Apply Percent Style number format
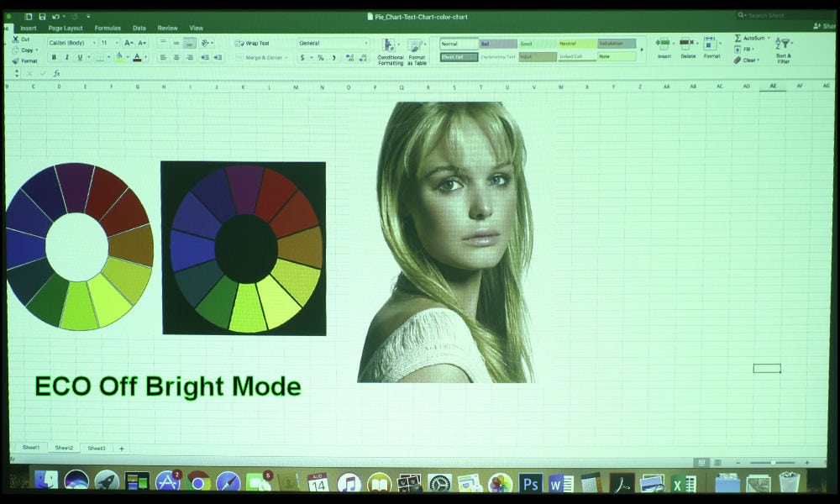The height and width of the screenshot is (504, 840). point(320,57)
